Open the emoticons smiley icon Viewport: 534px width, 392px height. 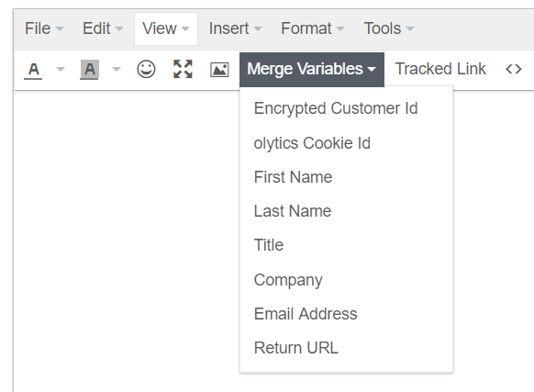tap(146, 69)
